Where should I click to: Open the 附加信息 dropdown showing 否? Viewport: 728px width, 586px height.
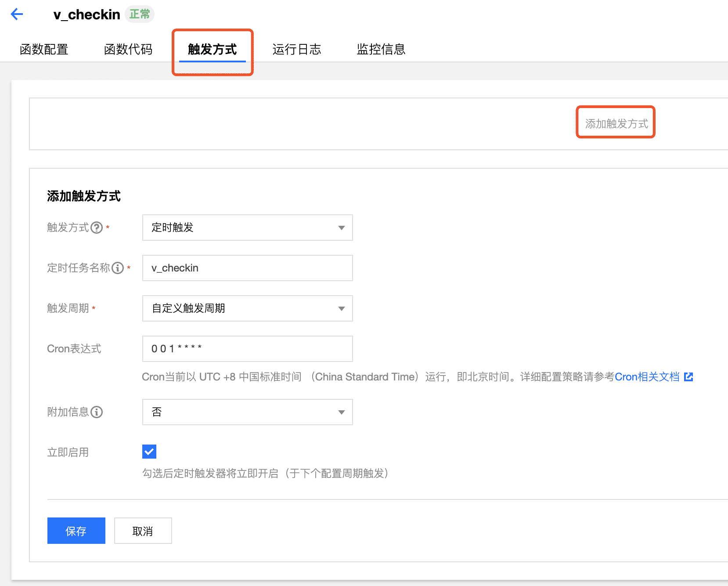[247, 412]
